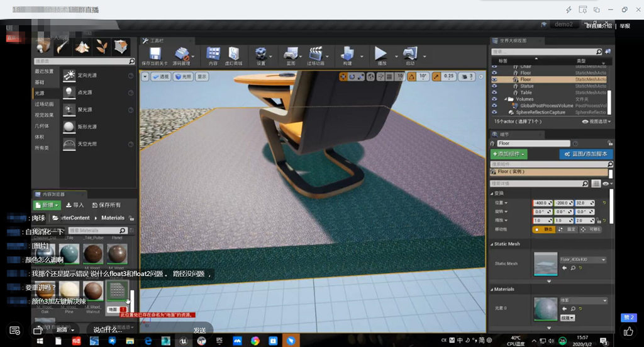This screenshot has width=644, height=347.
Task: Select Spot Light (聚光源) in Place panel
Action: [99, 110]
